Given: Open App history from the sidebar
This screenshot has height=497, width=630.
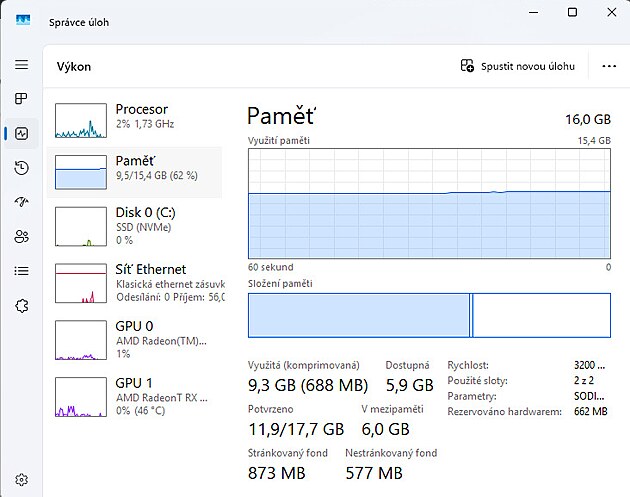Looking at the screenshot, I should [21, 168].
